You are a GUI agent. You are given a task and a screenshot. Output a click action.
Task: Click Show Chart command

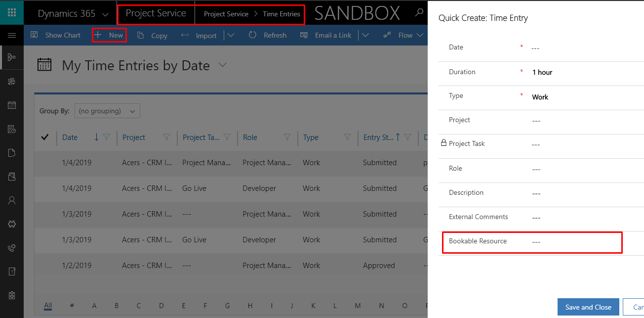[55, 35]
